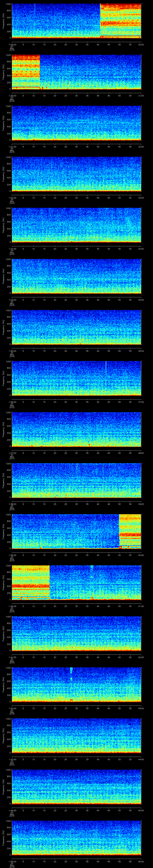This screenshot has height=868, width=153.
Task: Select the spectrogram panel starting at 1:35:00
Action: point(76,327)
